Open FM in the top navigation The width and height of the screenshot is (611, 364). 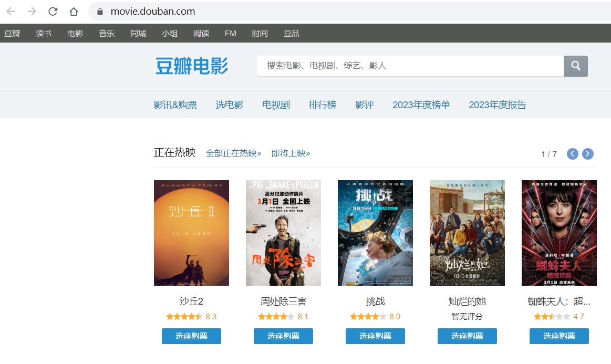[230, 34]
